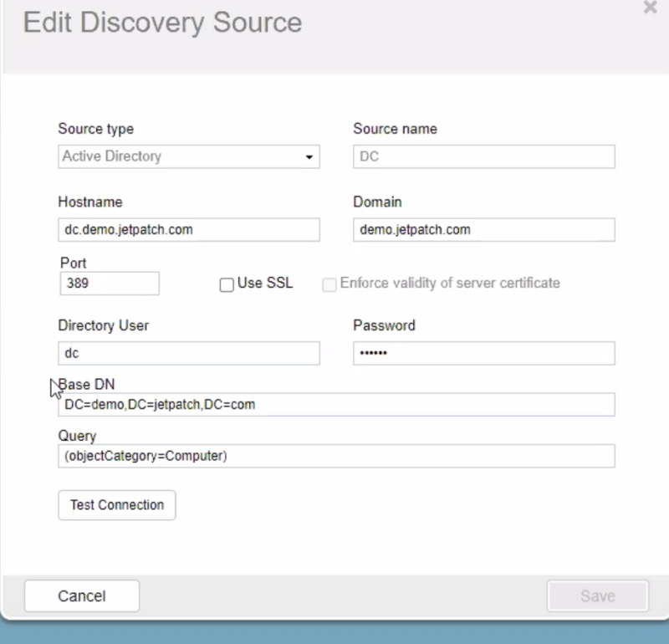Select the Query field with objectCategory=Computer

[x=336, y=456]
